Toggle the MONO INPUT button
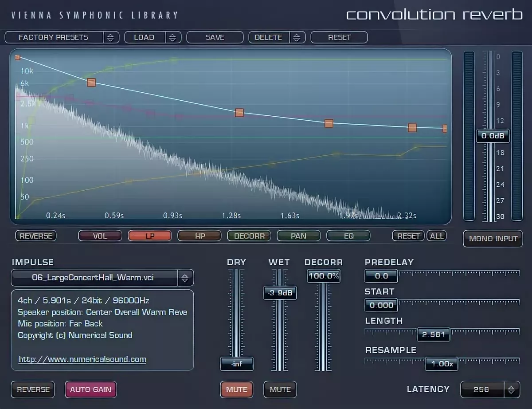Image resolution: width=532 pixels, height=409 pixels. tap(493, 239)
